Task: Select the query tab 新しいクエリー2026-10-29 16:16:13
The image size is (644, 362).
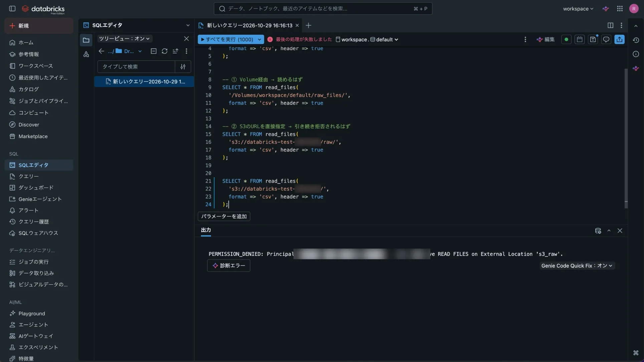Action: [x=249, y=25]
